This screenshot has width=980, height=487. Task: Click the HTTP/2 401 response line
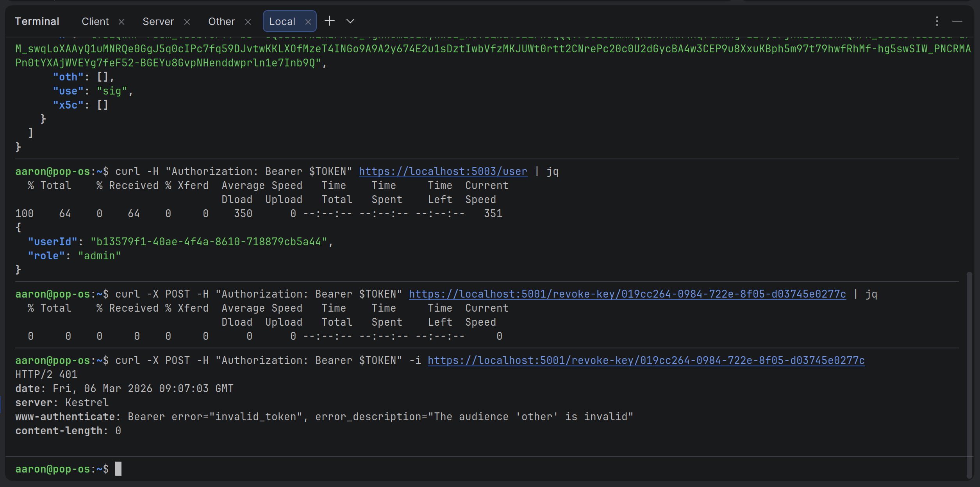point(46,375)
